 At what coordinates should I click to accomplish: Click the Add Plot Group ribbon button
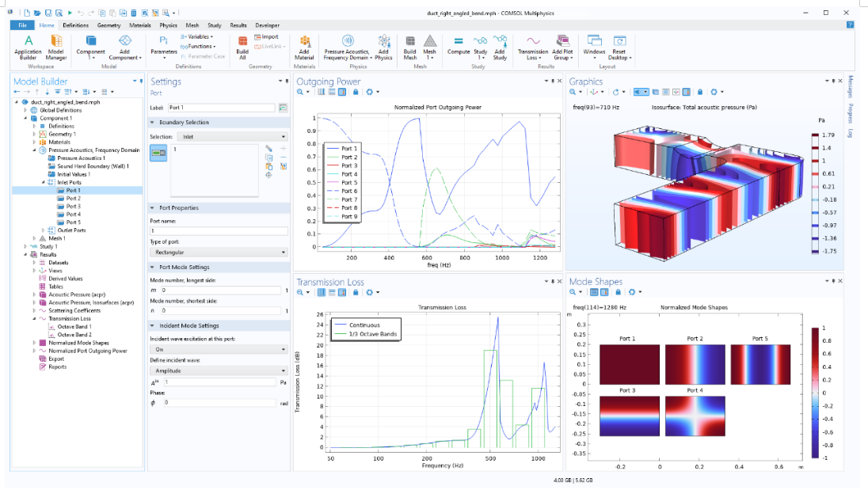[x=562, y=47]
